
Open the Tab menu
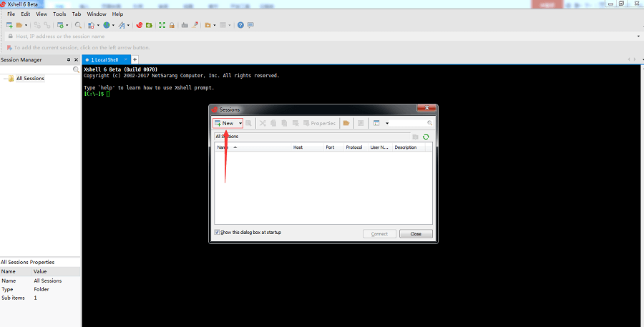[x=77, y=14]
